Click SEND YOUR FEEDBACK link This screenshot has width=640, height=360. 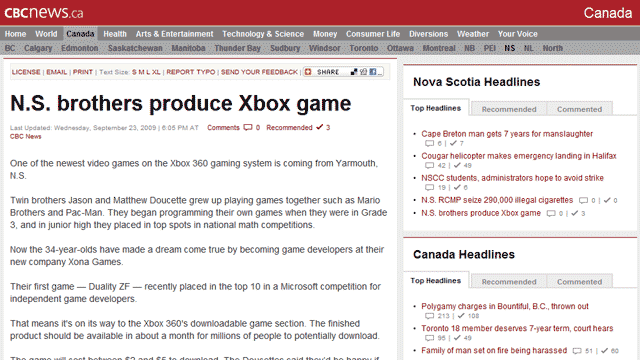(x=260, y=72)
